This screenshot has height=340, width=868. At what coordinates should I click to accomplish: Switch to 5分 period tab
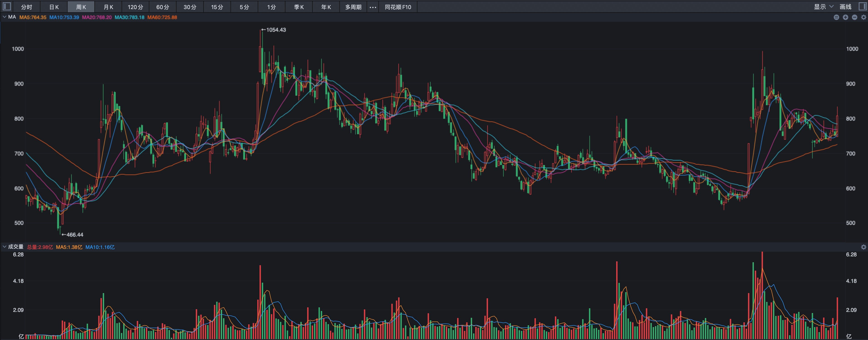[244, 7]
